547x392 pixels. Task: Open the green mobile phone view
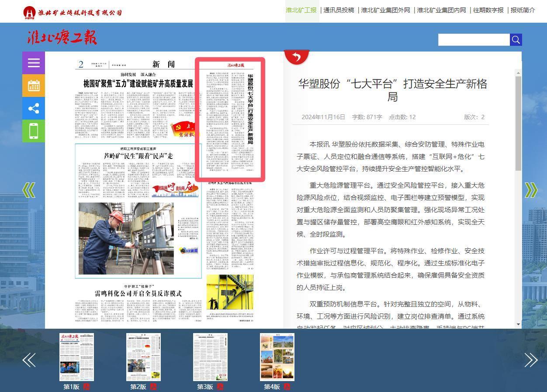click(34, 131)
